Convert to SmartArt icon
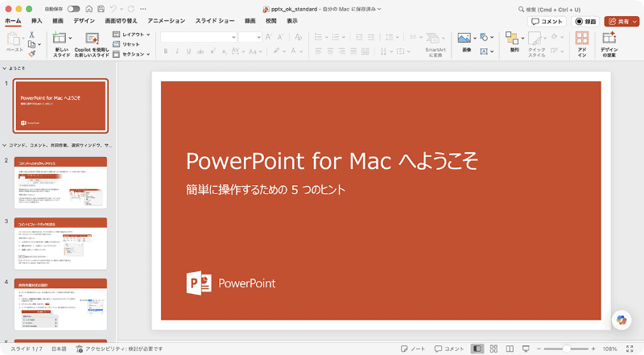This screenshot has height=355, width=644. pos(432,38)
